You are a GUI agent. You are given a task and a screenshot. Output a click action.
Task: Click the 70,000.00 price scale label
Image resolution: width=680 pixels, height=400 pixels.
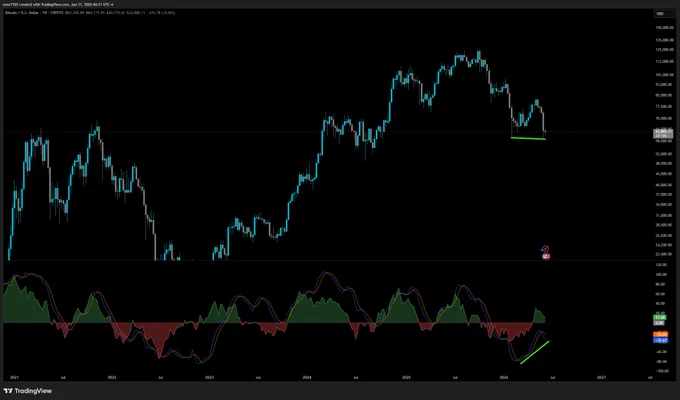pos(665,118)
